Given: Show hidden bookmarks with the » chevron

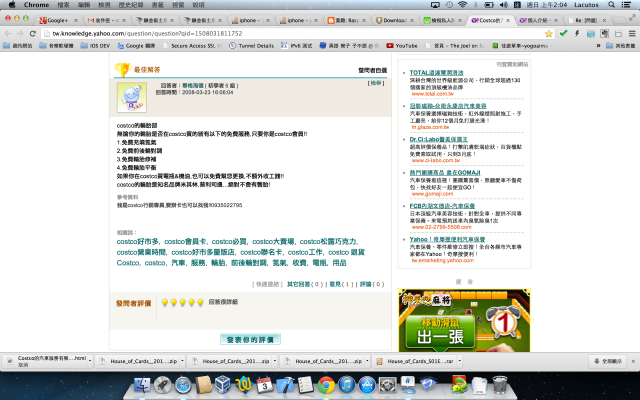Looking at the screenshot, I should coord(598,46).
